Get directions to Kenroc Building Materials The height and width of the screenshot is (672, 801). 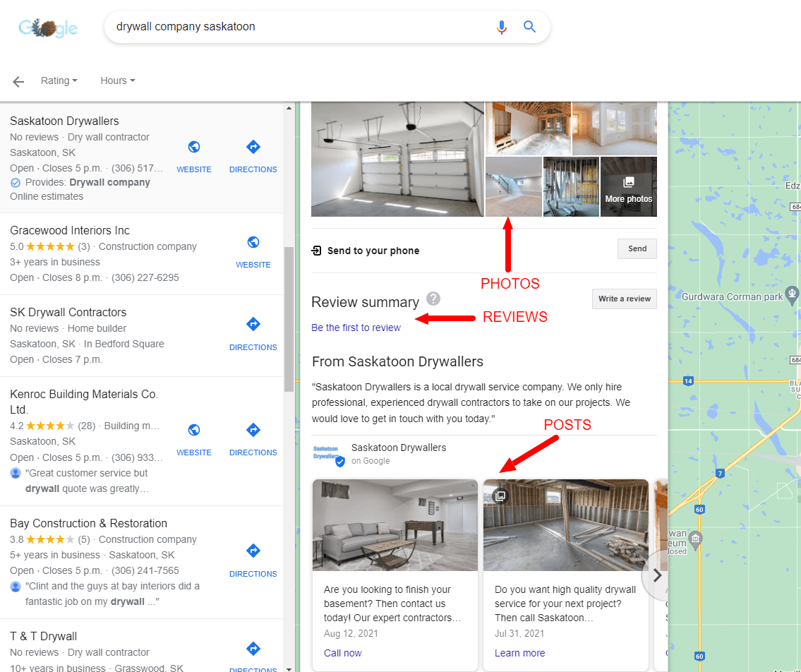tap(253, 430)
